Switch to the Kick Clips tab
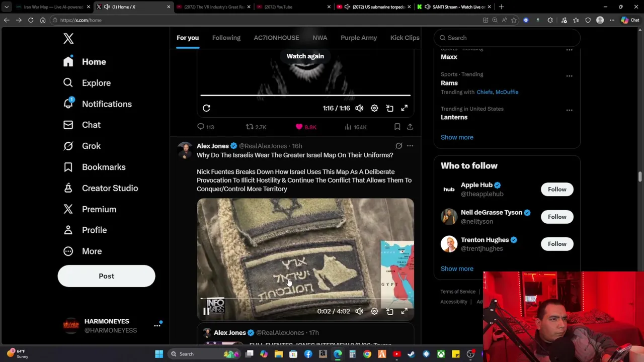The image size is (644, 362). 405,38
